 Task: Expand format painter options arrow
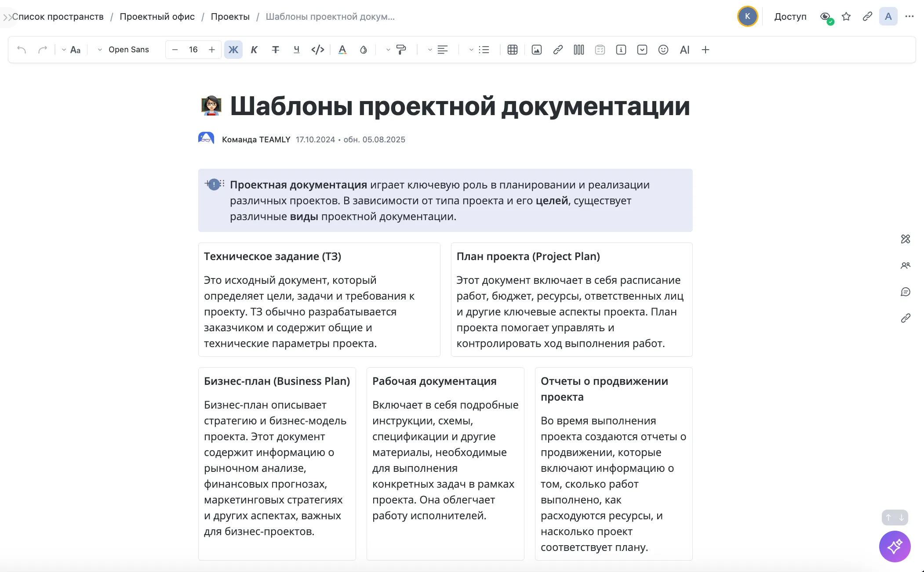click(388, 50)
